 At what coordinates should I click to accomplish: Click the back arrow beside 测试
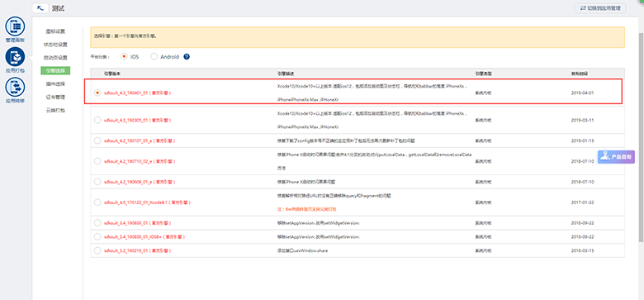(40, 8)
